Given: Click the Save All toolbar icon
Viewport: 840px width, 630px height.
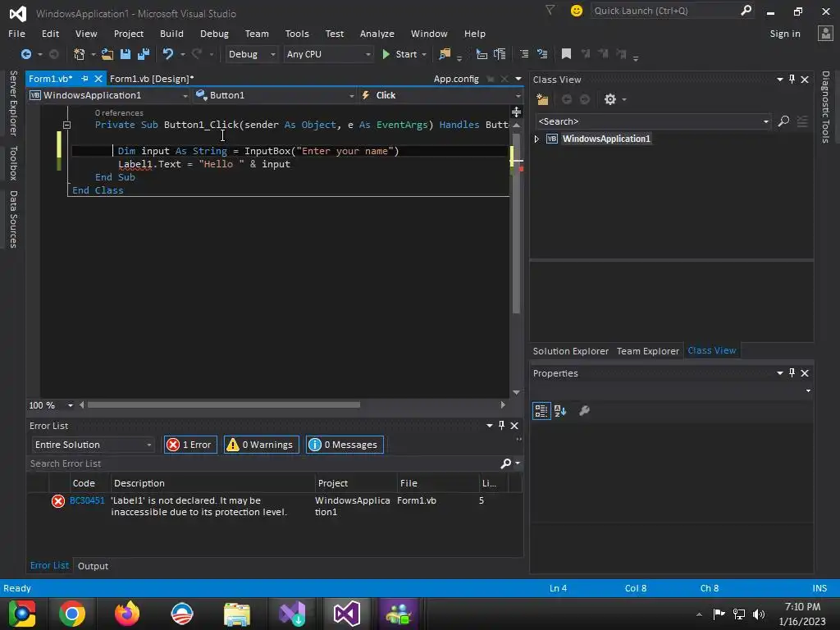Looking at the screenshot, I should (144, 54).
